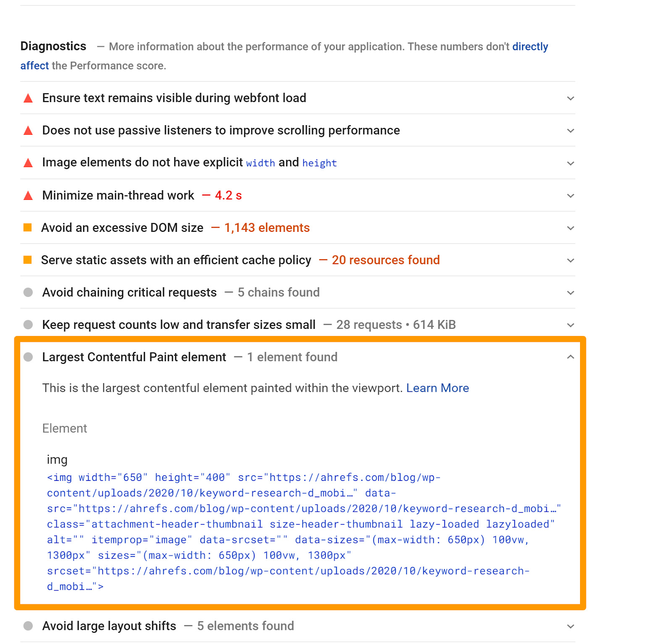This screenshot has width=672, height=643.
Task: Click red warning icon beside image elements audit
Action: 28,163
